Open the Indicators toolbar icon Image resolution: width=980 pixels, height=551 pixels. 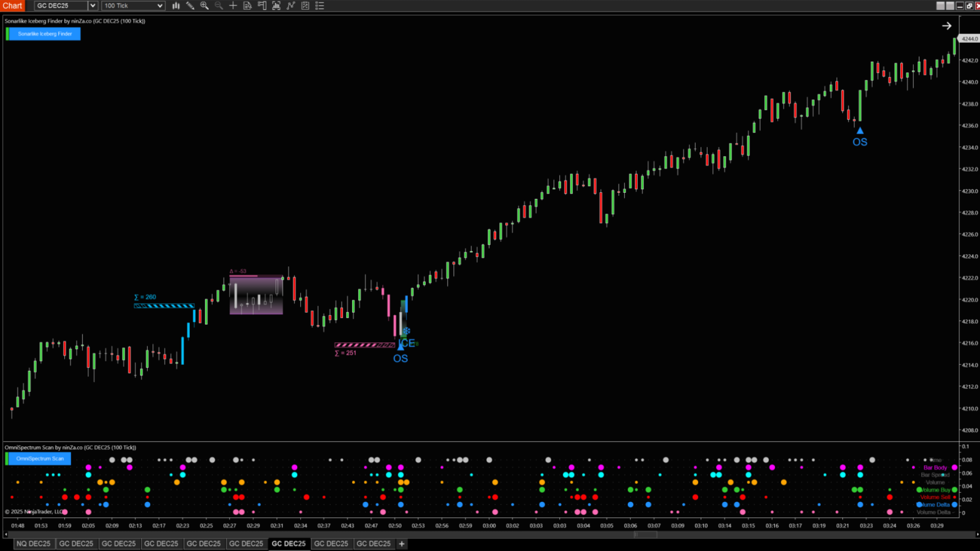(276, 6)
